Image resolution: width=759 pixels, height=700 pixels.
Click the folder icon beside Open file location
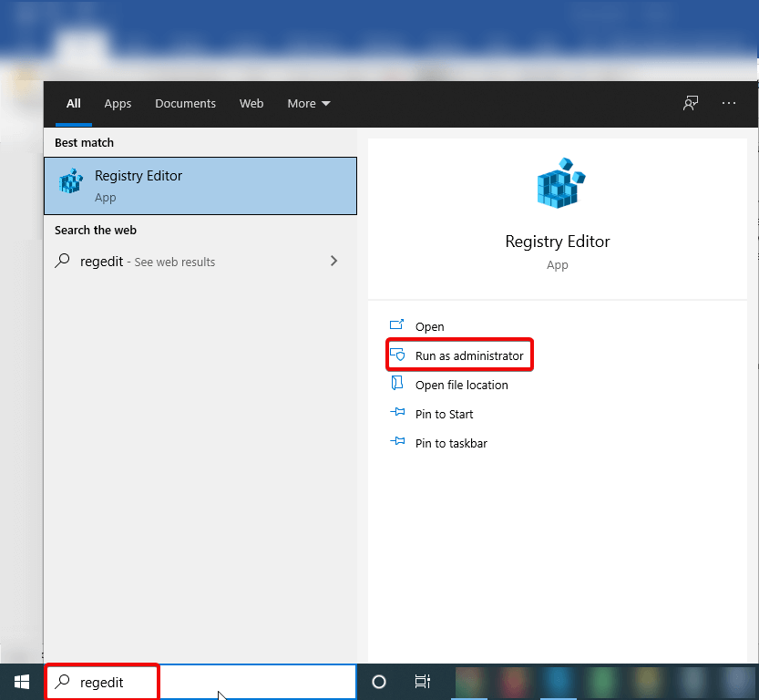tap(398, 384)
